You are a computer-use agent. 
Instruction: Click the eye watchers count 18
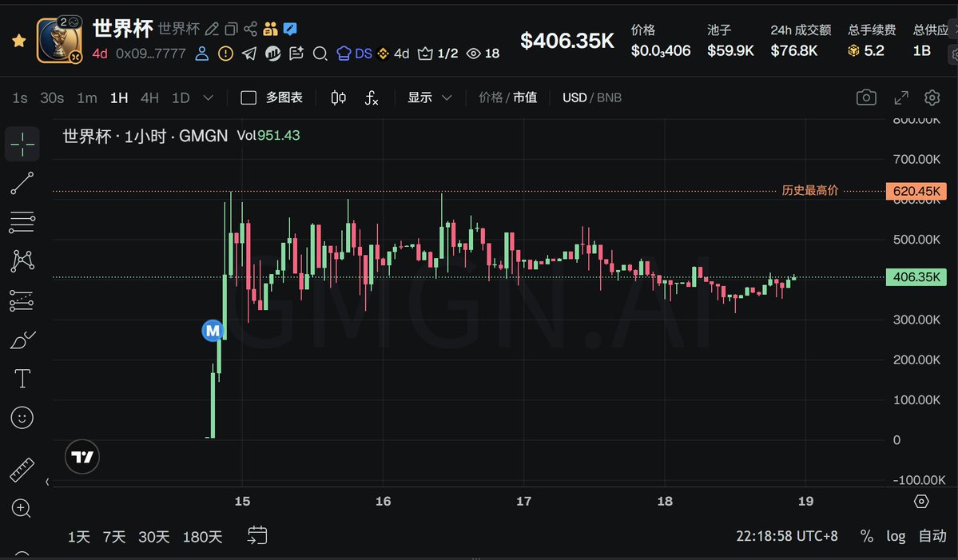pos(483,54)
